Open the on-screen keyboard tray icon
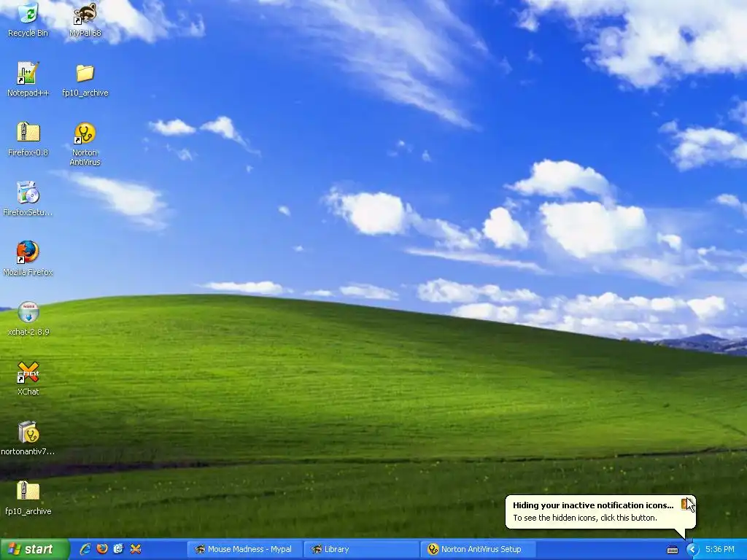Image resolution: width=747 pixels, height=560 pixels. [672, 550]
